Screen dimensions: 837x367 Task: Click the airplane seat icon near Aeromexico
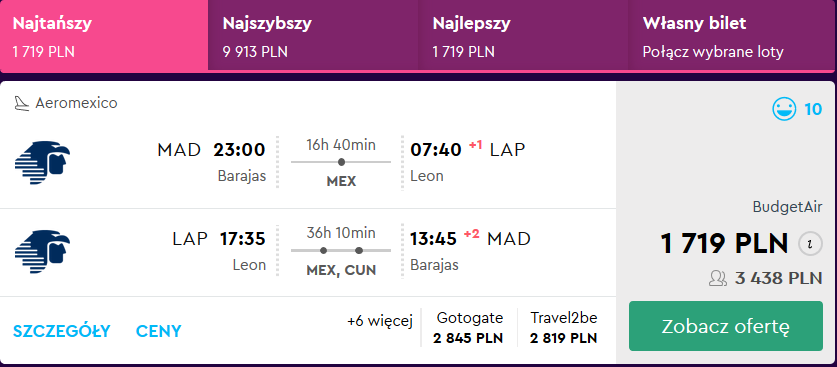[x=21, y=103]
